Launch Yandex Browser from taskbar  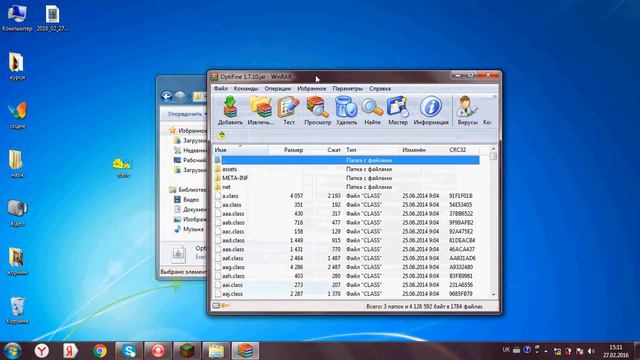(x=42, y=351)
